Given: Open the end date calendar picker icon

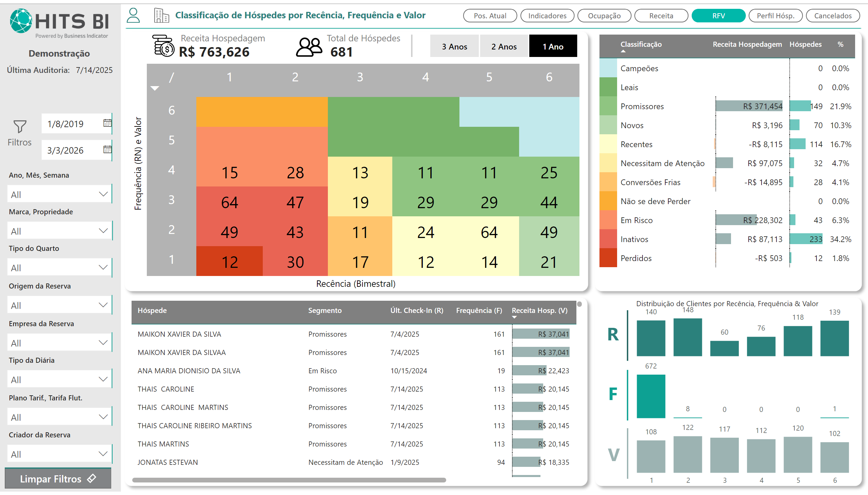Looking at the screenshot, I should coord(107,150).
